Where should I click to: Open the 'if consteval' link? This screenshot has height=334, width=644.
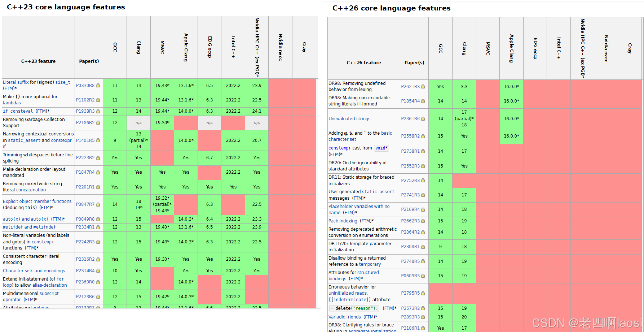pos(18,111)
